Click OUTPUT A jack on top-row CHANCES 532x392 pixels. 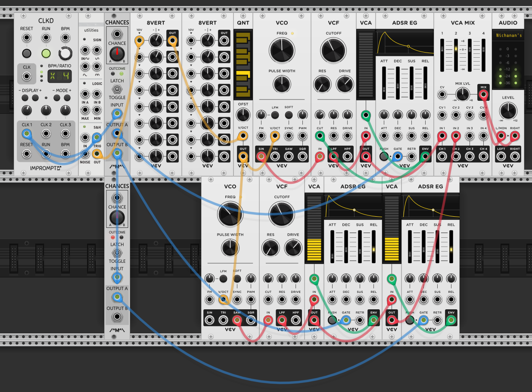(117, 134)
